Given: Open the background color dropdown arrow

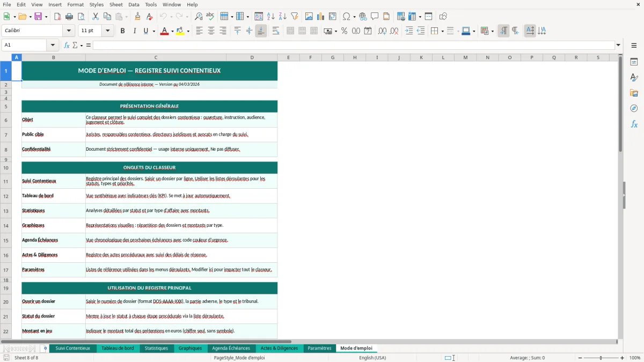Looking at the screenshot, I should pyautogui.click(x=188, y=31).
